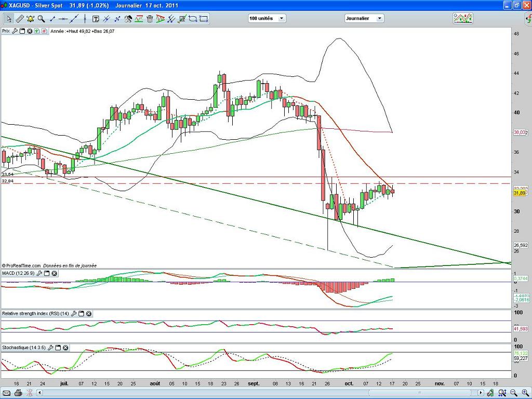Open RSI indicator wrench settings
Screen dimensions: 532x399
(74, 314)
